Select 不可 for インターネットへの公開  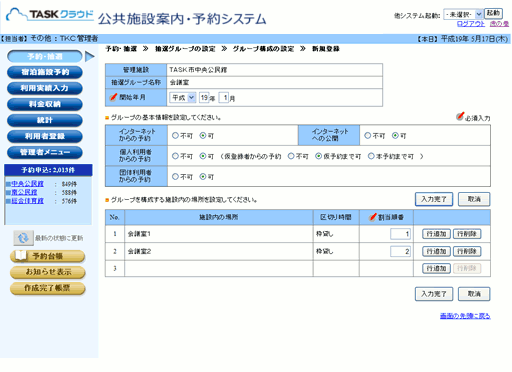pos(367,135)
